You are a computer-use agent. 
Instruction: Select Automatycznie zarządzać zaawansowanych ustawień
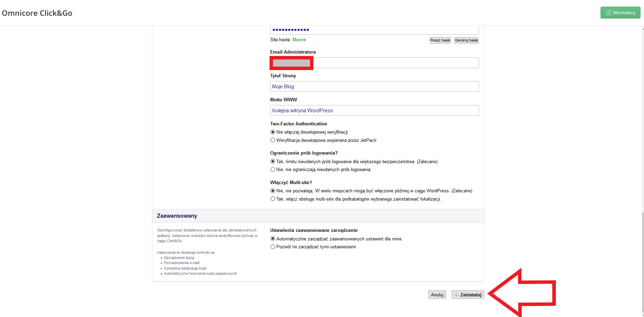point(273,239)
